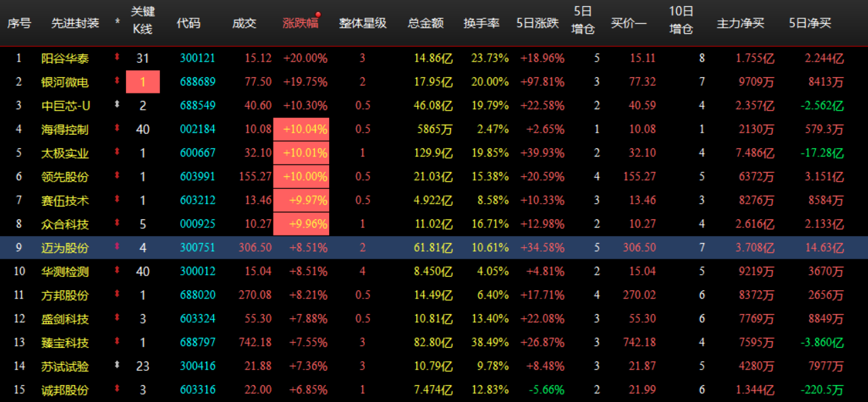Click stock code 300751
This screenshot has height=402, width=868.
(x=198, y=248)
